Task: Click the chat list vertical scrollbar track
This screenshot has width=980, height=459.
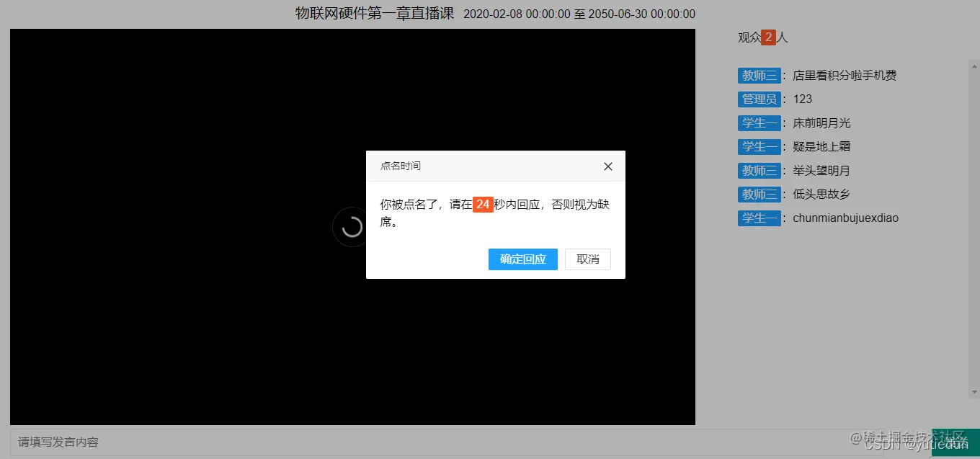Action: pos(974,228)
